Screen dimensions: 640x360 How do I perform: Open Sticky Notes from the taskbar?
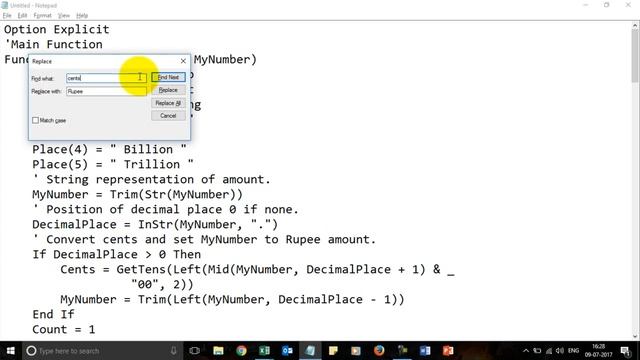coord(333,351)
